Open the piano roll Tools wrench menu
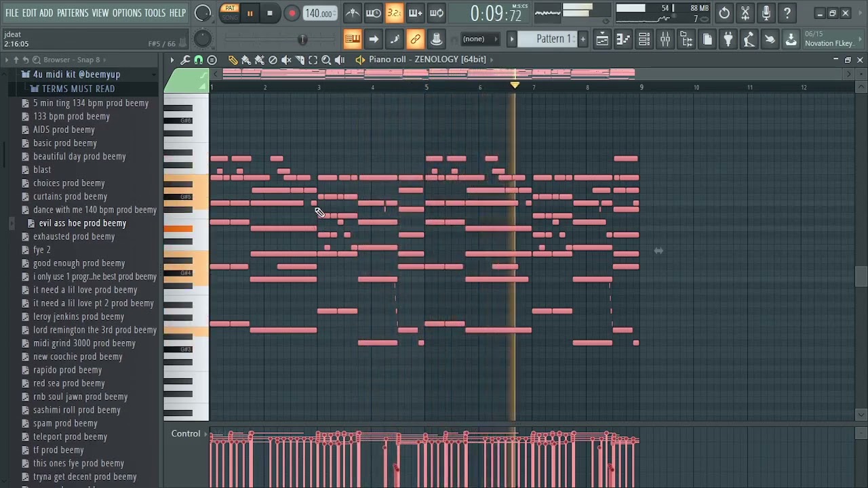 tap(185, 60)
